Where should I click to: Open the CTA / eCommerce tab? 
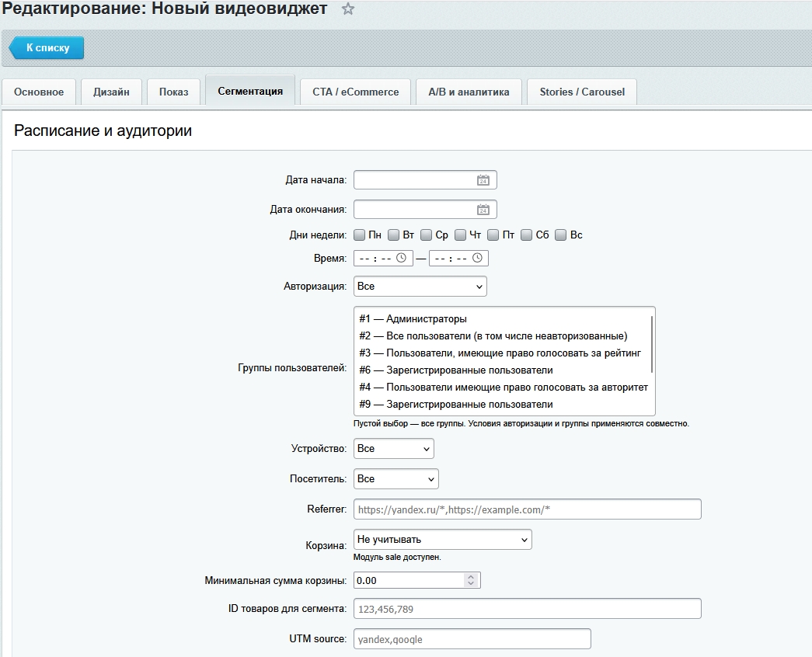[355, 92]
